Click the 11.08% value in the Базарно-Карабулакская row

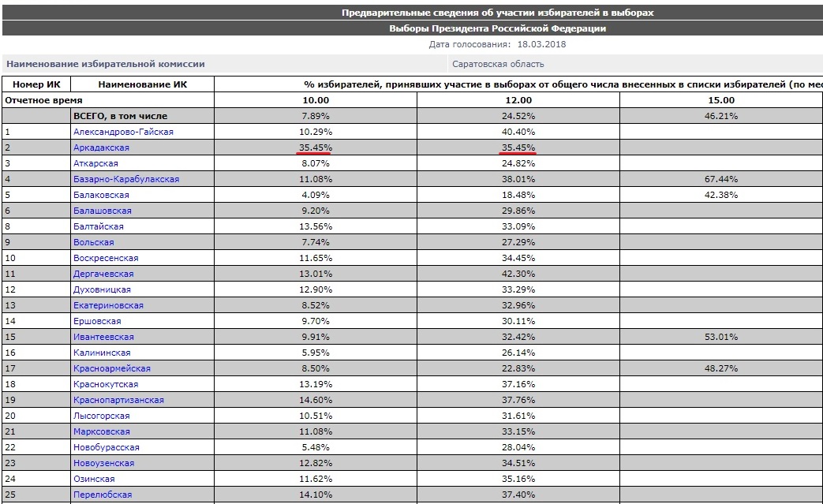(x=316, y=179)
